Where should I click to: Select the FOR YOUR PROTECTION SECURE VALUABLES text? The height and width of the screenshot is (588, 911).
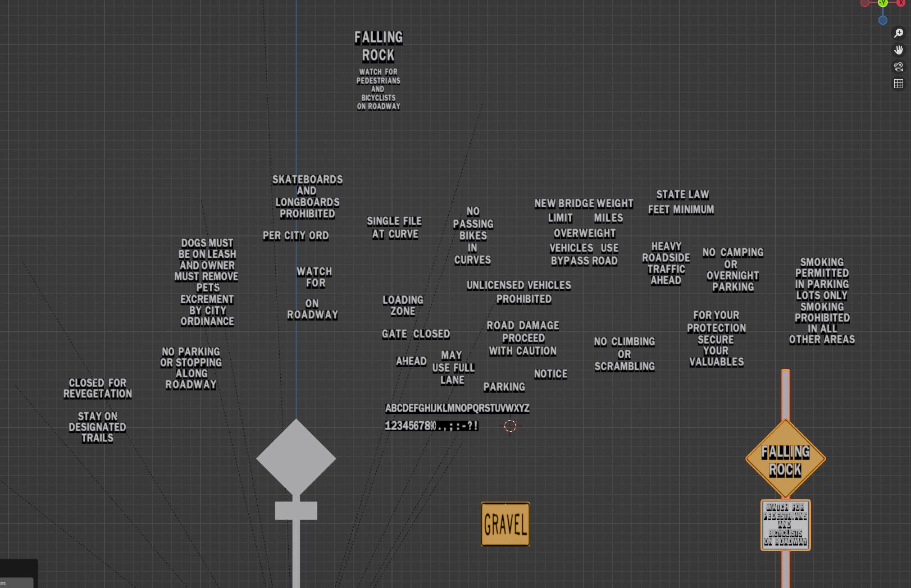[x=716, y=339]
